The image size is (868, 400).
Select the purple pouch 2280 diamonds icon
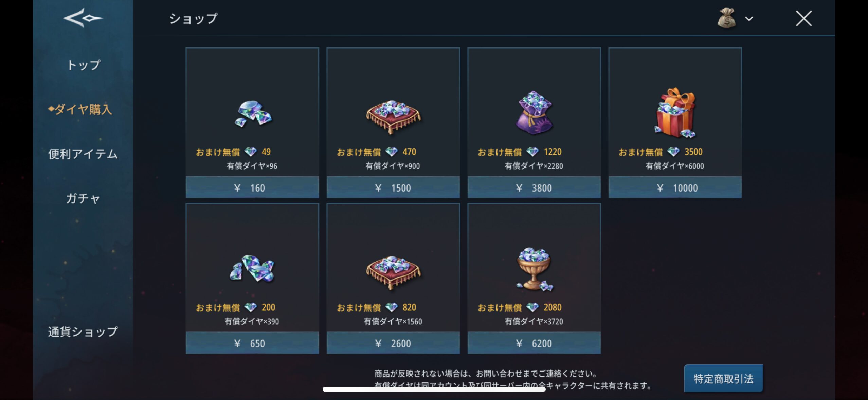tap(534, 112)
